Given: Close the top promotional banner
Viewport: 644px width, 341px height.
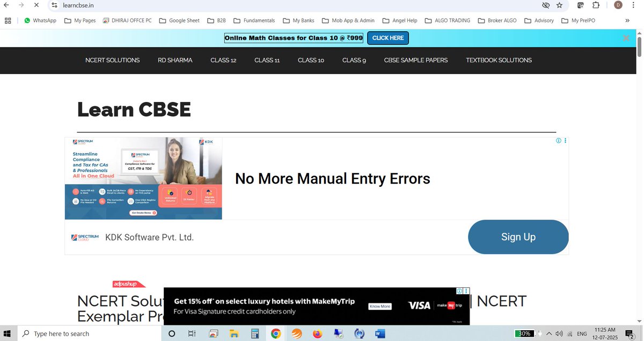Looking at the screenshot, I should 626,38.
